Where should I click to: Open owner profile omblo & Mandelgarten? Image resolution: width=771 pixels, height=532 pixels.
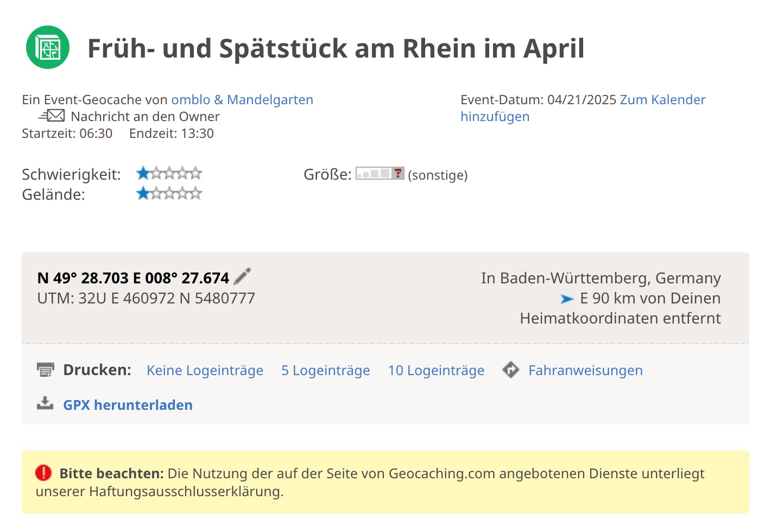click(242, 100)
